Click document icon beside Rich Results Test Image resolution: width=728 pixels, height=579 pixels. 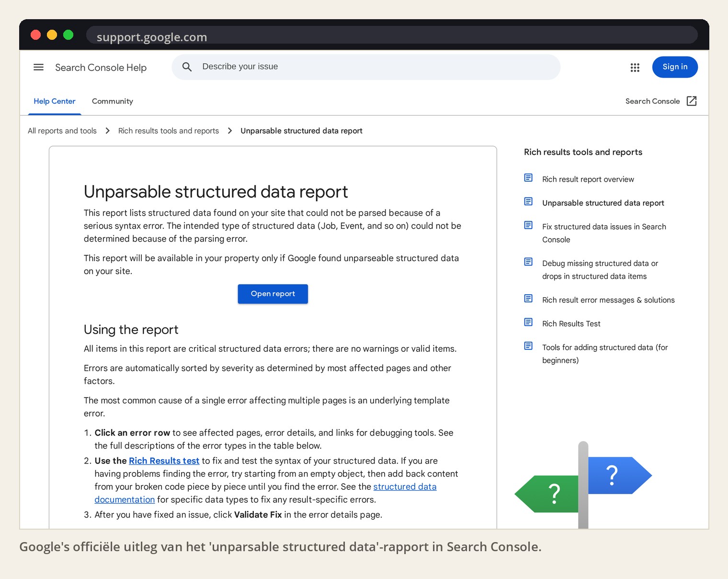(x=528, y=322)
